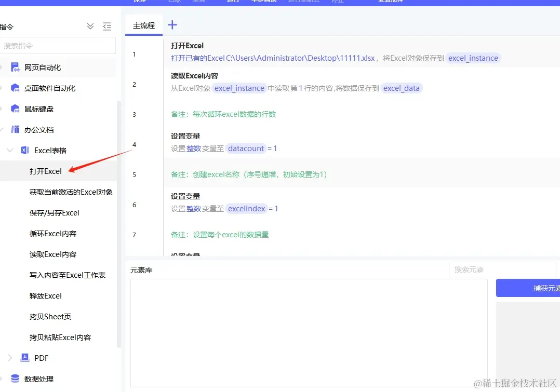
Task: Click the 元素库 panel heading
Action: click(x=141, y=271)
